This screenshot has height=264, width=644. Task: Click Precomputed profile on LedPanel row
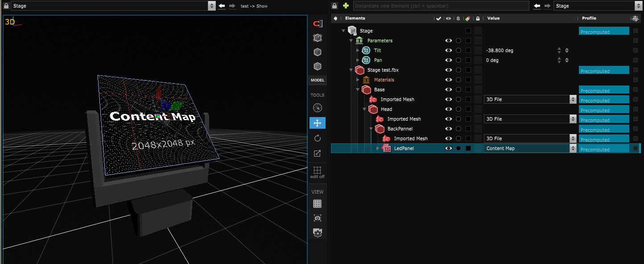[604, 149]
